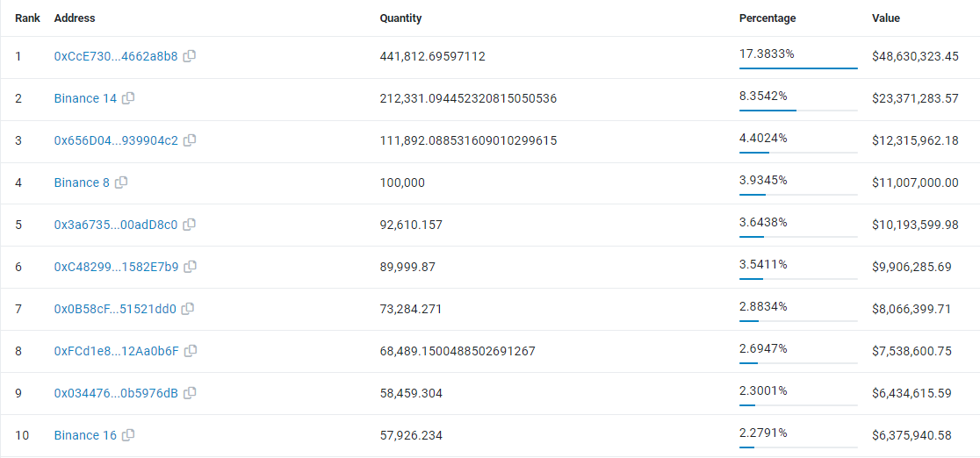Copy address 0x3a6735...00adD8c0 via copy icon
Screen dimensions: 980x458
coord(190,224)
